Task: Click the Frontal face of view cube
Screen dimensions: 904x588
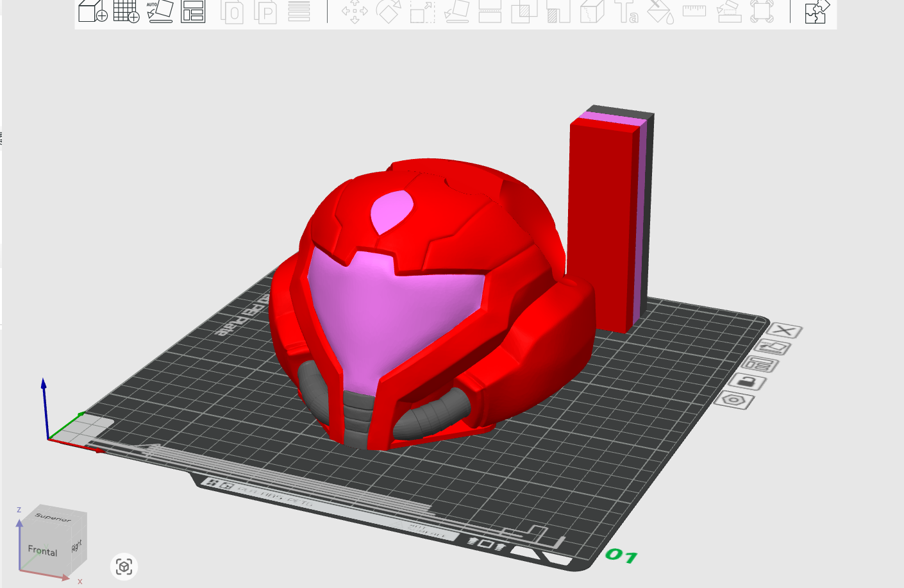Action: 42,550
